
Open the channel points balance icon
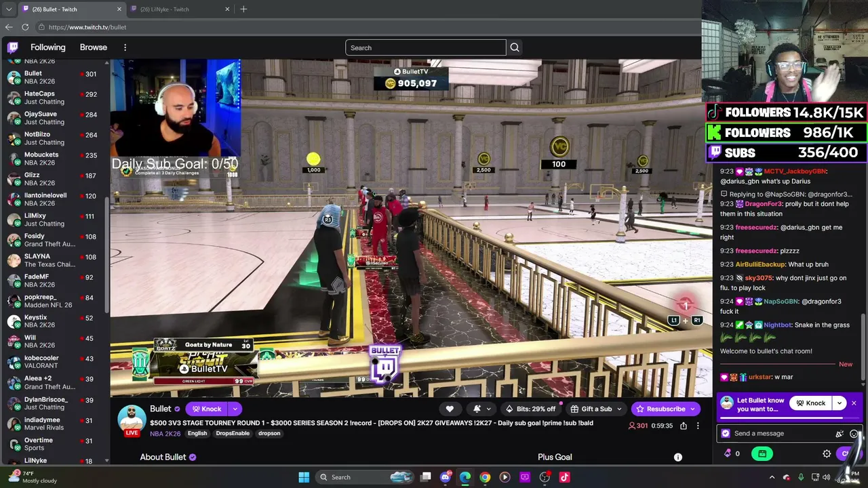point(728,453)
